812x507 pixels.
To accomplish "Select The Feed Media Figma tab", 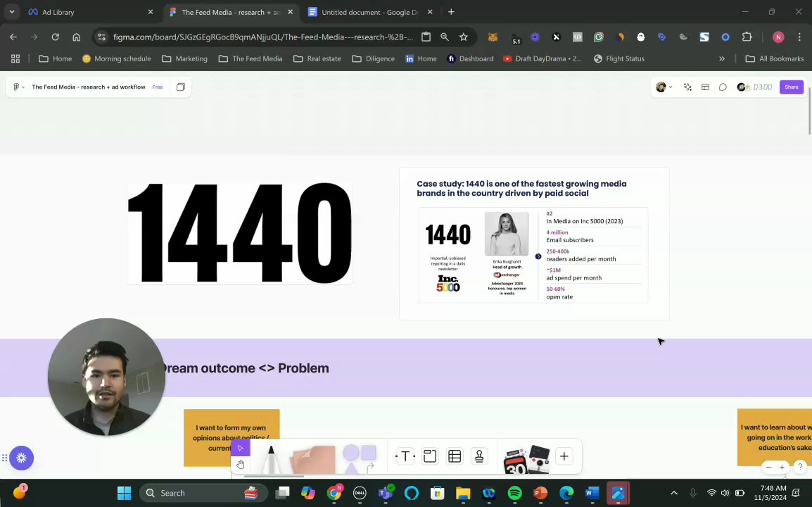I will 231,12.
